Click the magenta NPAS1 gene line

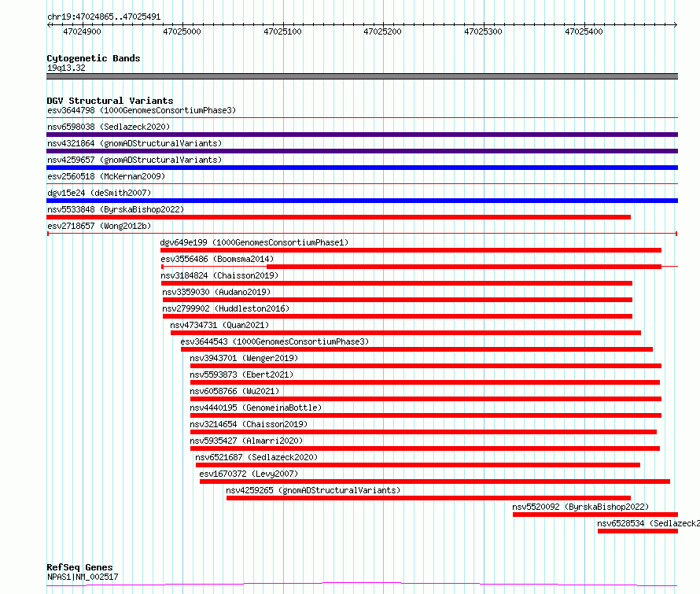click(362, 585)
